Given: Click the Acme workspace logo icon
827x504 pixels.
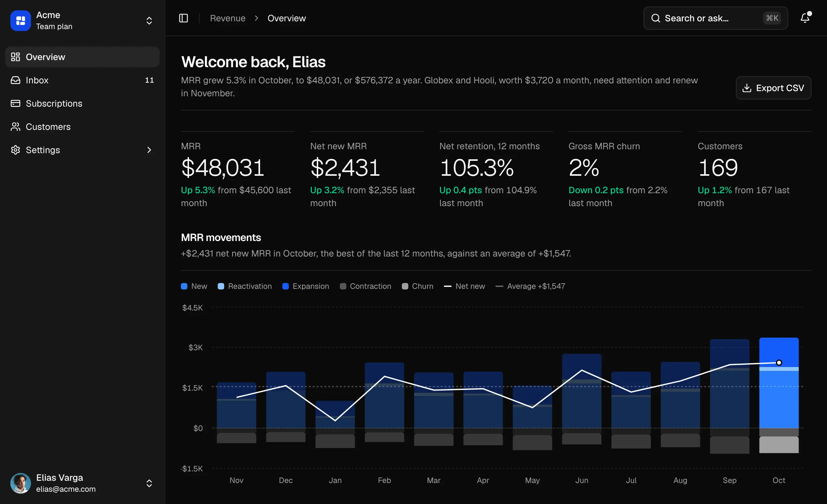Looking at the screenshot, I should coord(20,20).
